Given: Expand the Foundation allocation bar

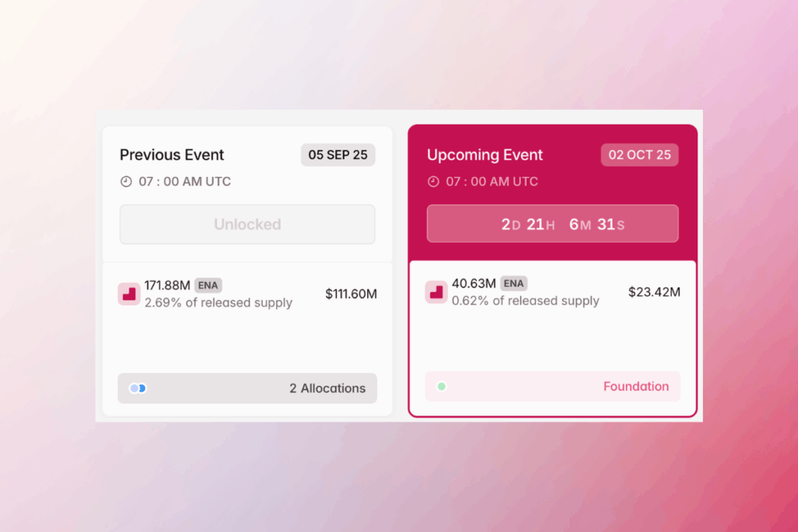Looking at the screenshot, I should pyautogui.click(x=553, y=386).
